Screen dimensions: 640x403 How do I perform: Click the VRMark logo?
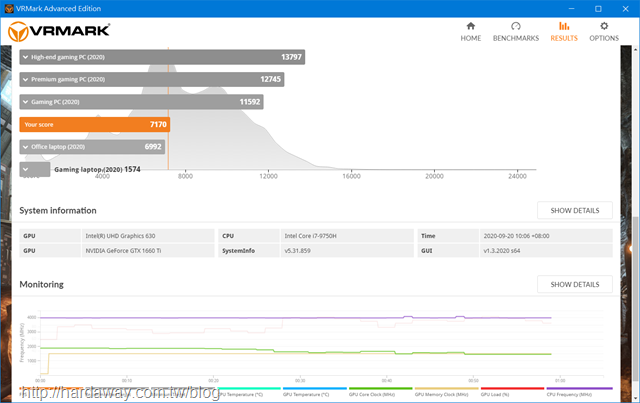pos(59,31)
